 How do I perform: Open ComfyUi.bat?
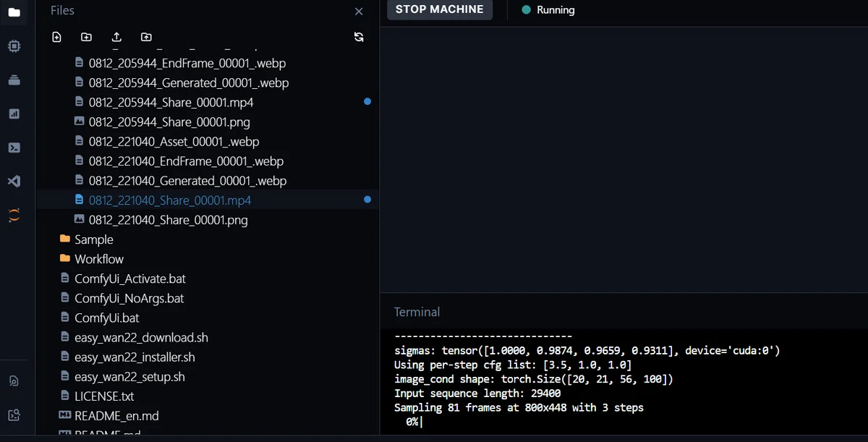click(x=107, y=318)
